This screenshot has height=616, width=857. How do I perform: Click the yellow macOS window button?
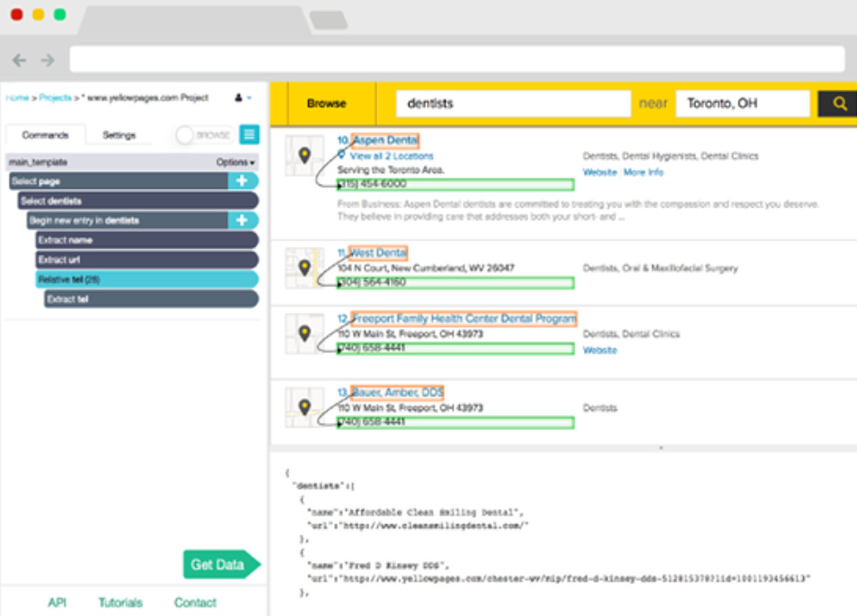click(38, 14)
